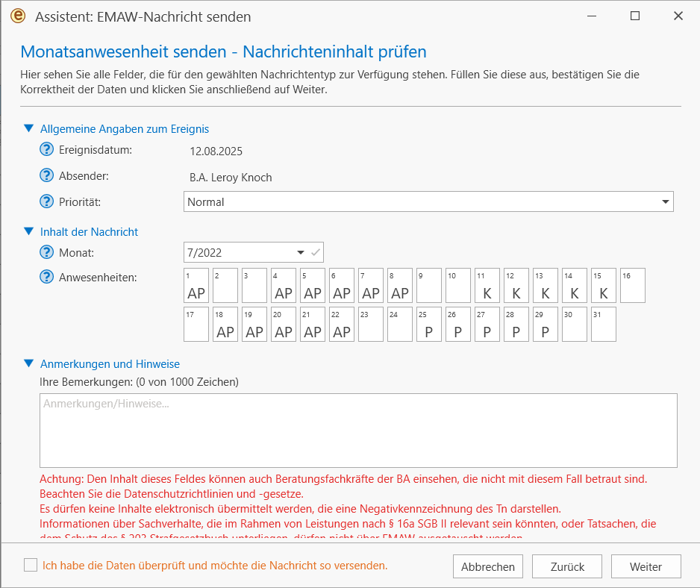Select attendance cell for day 22 marked AP

click(x=342, y=324)
